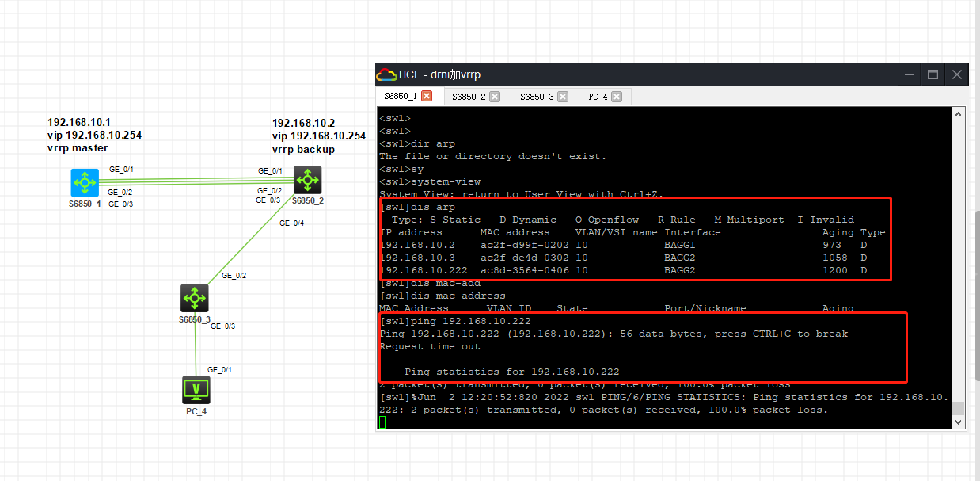Image resolution: width=980 pixels, height=481 pixels.
Task: Click GE_0/4 port label near S6850_2
Action: (292, 223)
